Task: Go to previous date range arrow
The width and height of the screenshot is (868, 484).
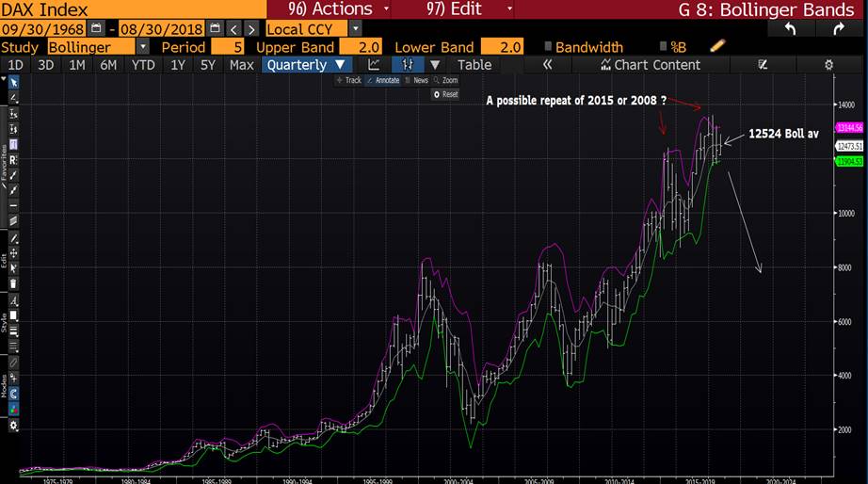Action: pyautogui.click(x=234, y=29)
